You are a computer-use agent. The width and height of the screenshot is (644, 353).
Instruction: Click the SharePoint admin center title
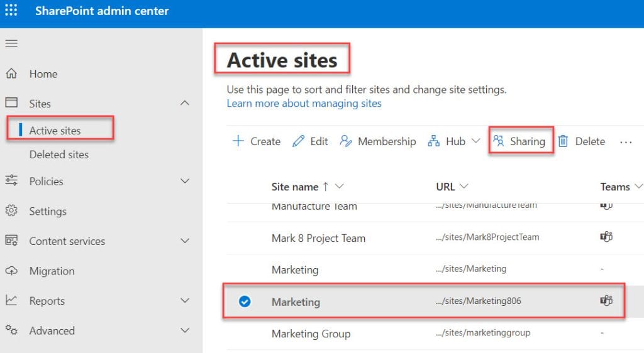point(102,11)
